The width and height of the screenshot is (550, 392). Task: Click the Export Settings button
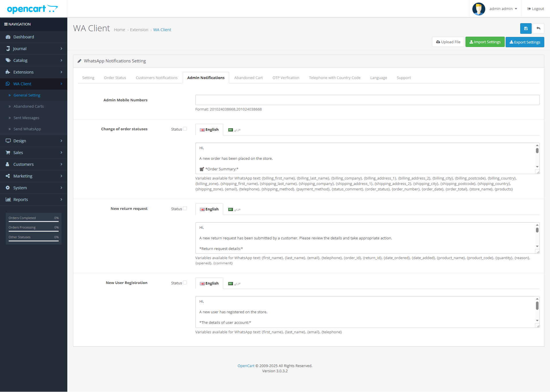(x=525, y=42)
